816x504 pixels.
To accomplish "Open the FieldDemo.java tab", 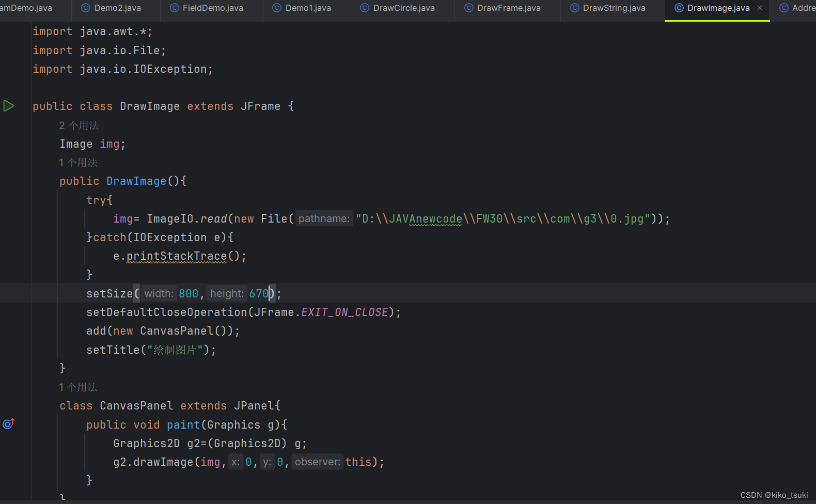I will click(207, 8).
